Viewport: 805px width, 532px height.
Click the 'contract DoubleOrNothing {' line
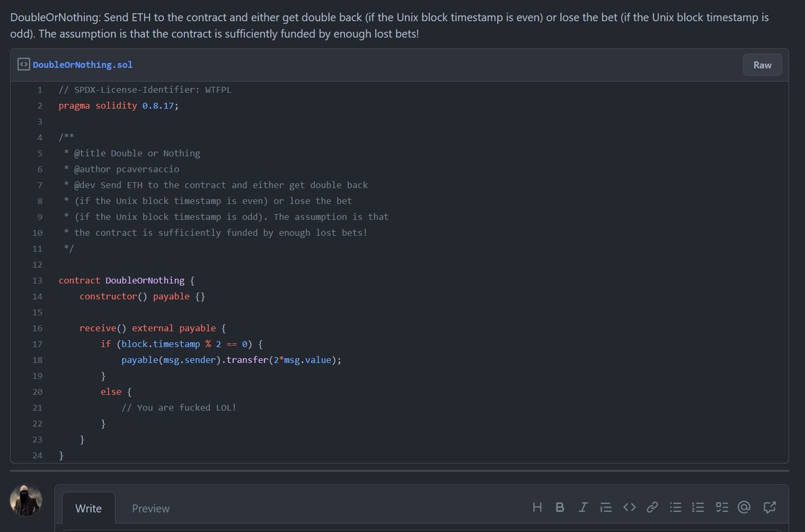(x=127, y=280)
